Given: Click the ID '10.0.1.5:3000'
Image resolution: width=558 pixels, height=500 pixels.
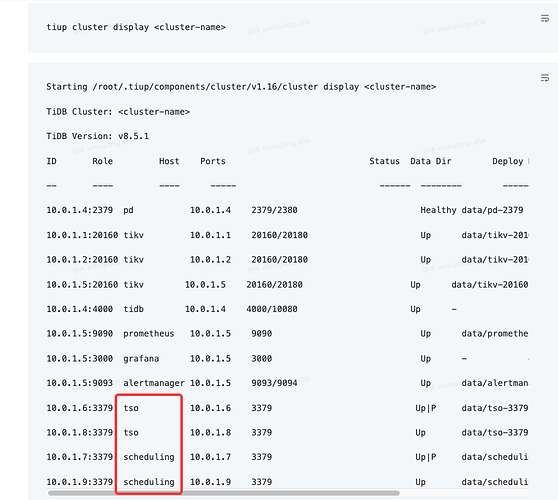Looking at the screenshot, I should (x=80, y=359).
